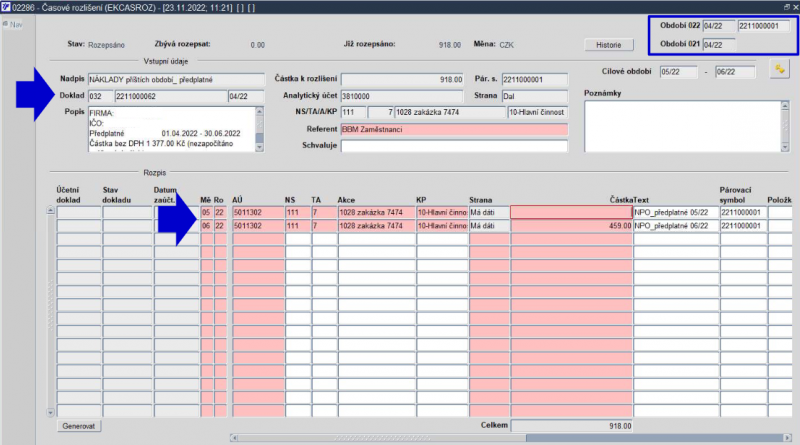
Task: Click the AÚ cell 5011302 in the 06/22 row
Action: pos(258,226)
